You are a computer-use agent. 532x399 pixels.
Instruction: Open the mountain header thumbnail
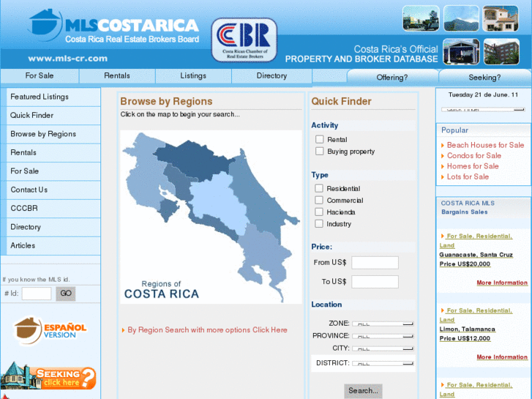[461, 18]
